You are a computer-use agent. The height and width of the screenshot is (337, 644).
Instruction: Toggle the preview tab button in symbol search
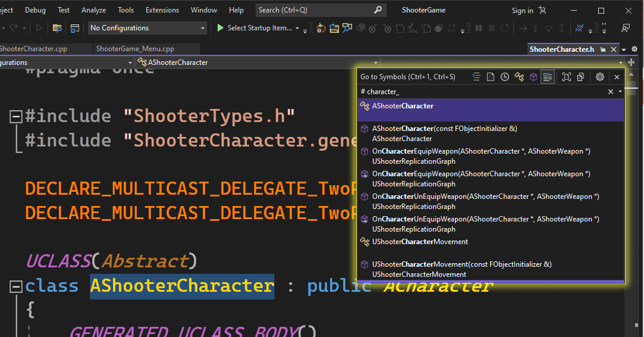[x=566, y=77]
